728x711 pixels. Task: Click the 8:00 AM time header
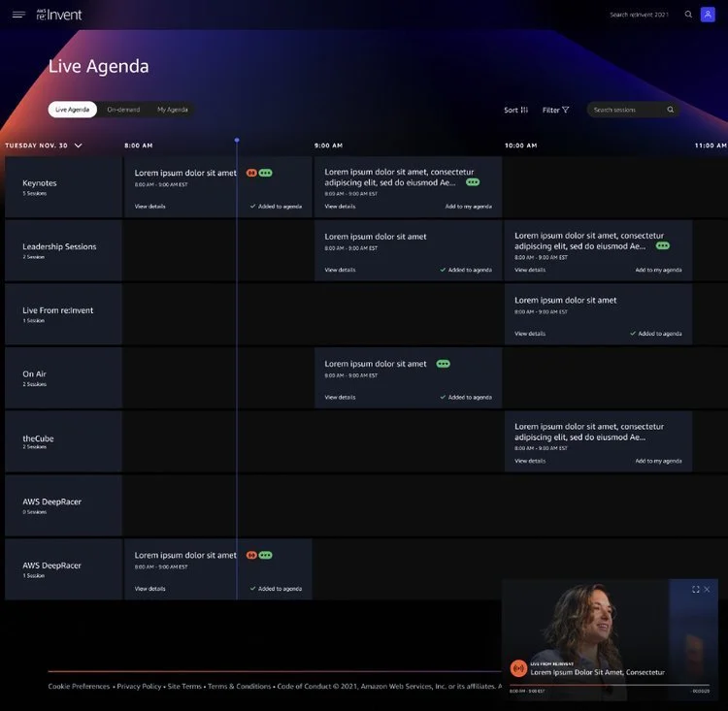point(139,145)
